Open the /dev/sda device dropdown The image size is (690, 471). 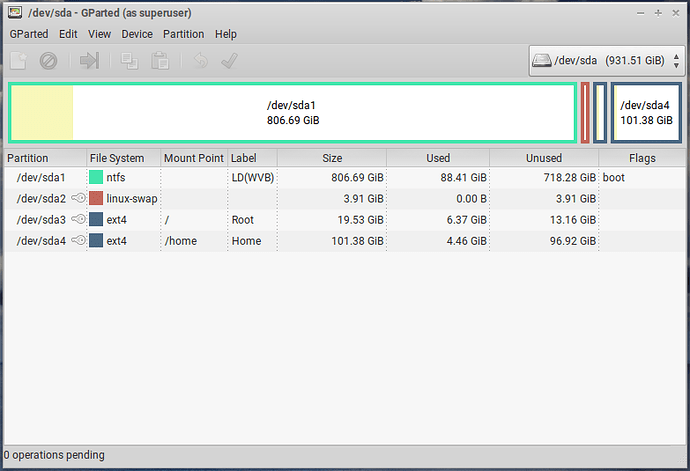click(x=607, y=61)
